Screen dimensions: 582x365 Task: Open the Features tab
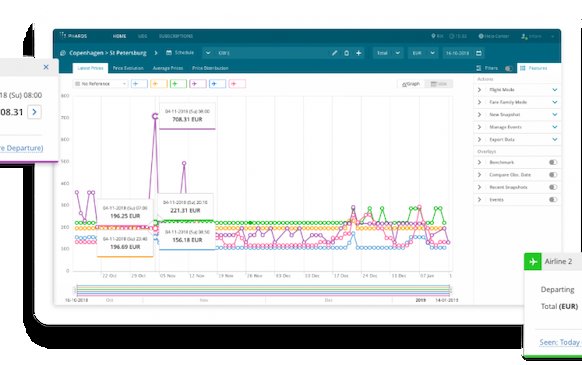538,68
